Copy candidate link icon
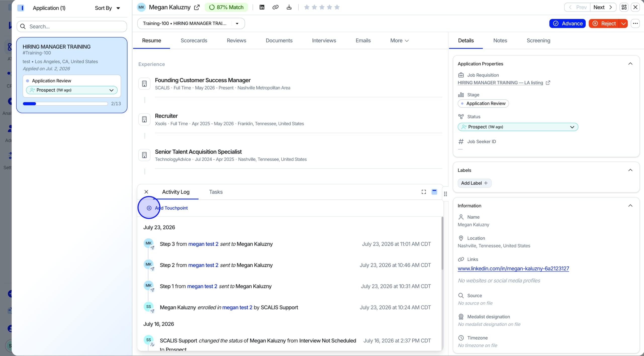 (275, 7)
